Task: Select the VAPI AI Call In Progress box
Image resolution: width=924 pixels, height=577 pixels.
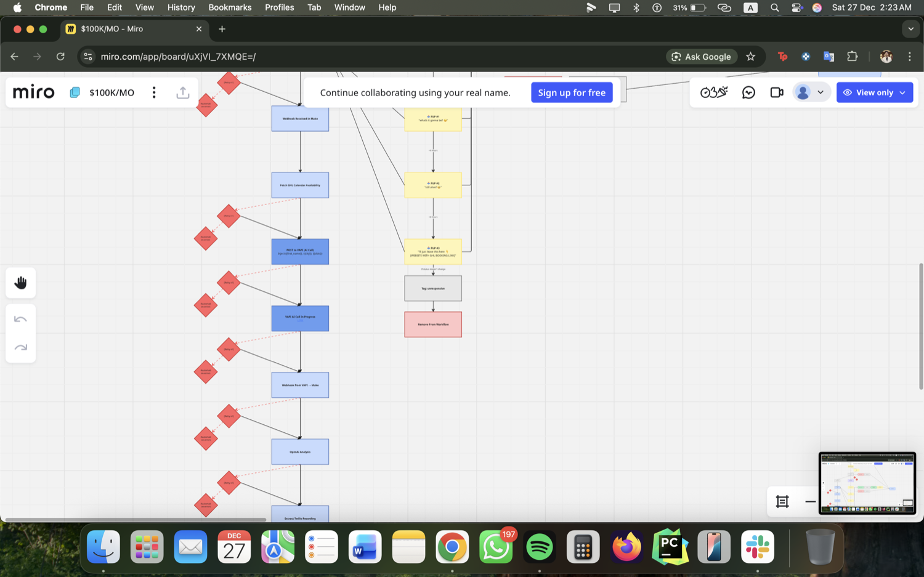Action: [x=300, y=318]
